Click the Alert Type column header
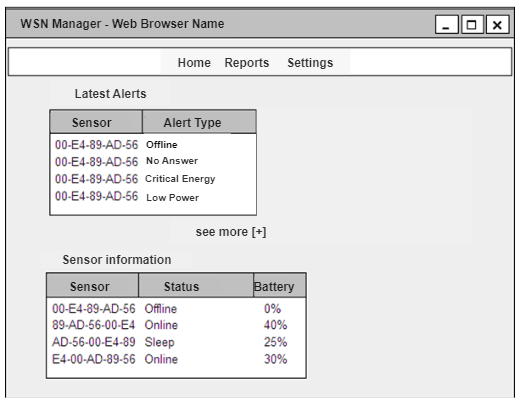Viewport: 521px width, 402px height. coord(199,122)
